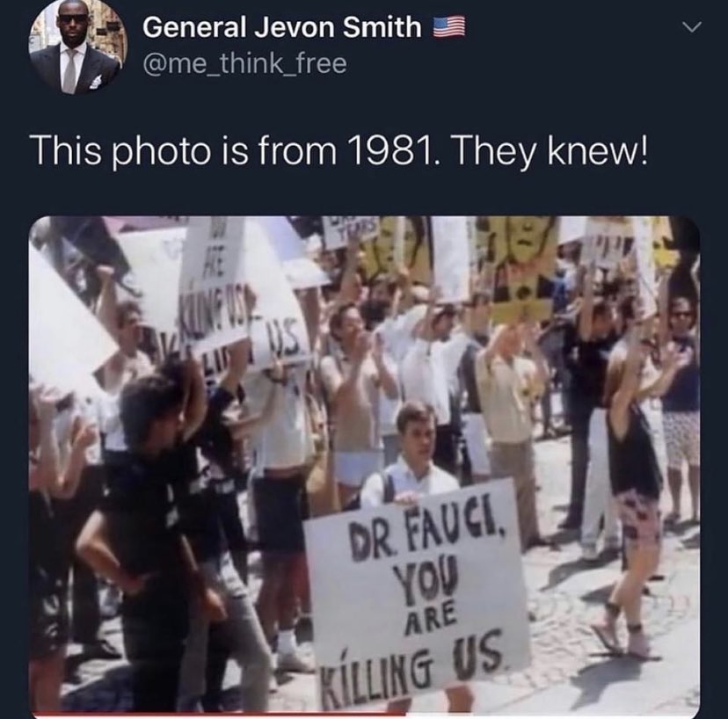Select the tweet text about 1981

(x=340, y=150)
